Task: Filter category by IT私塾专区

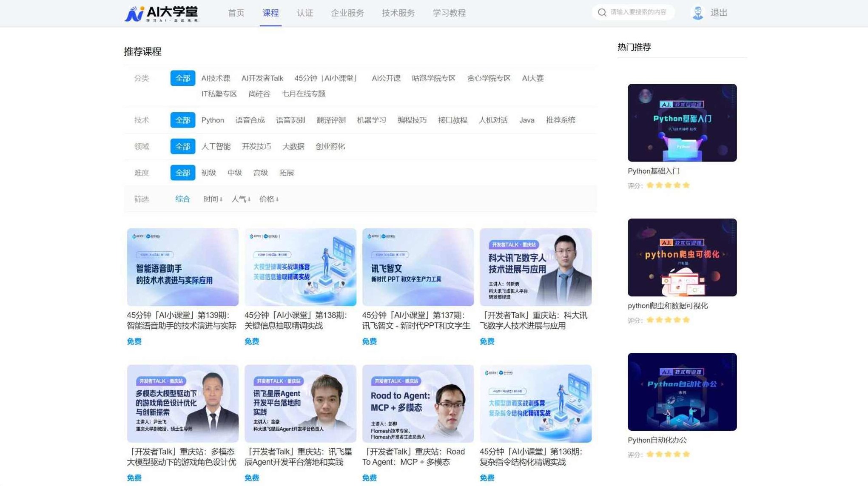Action: pyautogui.click(x=219, y=94)
